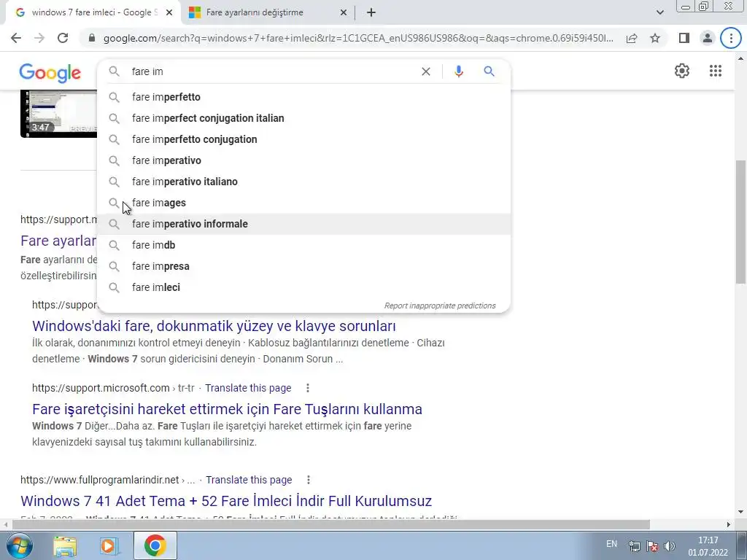Open new browser tab
This screenshot has height=560, width=747.
pos(371,12)
